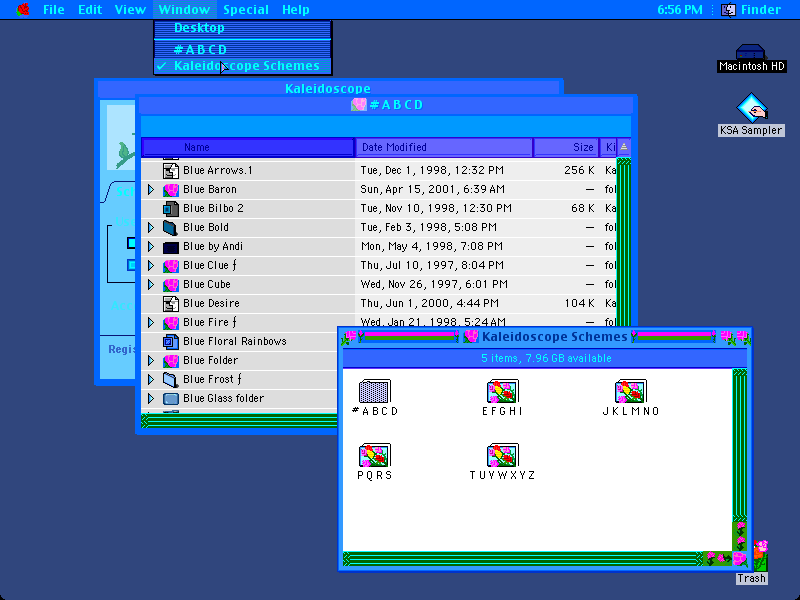This screenshot has width=800, height=600.
Task: Click the Blue Clue ƒ folder icon
Action: point(171,266)
